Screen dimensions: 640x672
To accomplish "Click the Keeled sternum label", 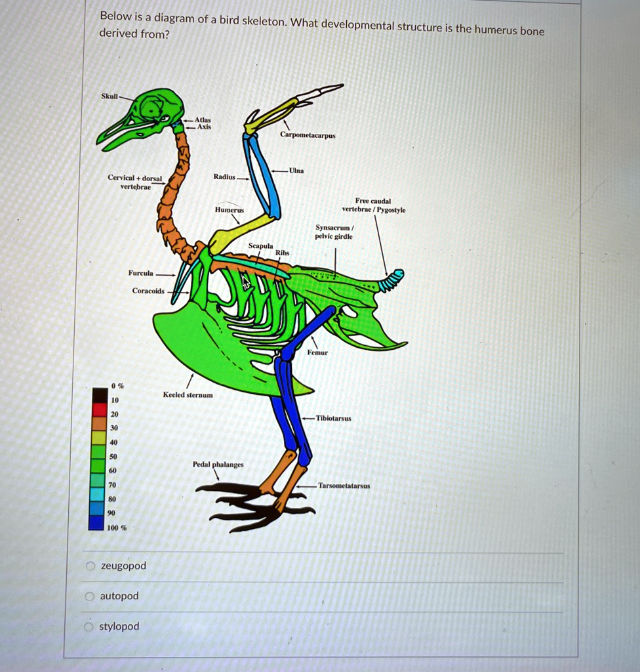I will pos(188,395).
